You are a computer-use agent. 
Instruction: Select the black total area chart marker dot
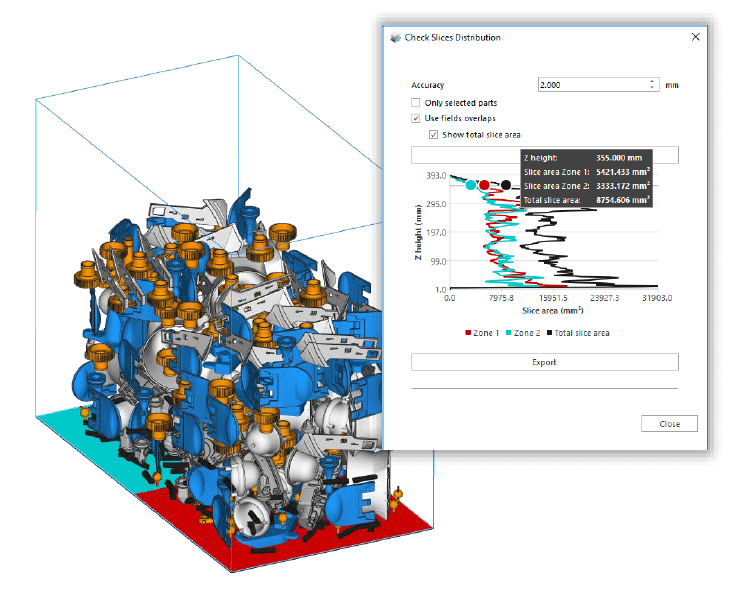click(506, 185)
